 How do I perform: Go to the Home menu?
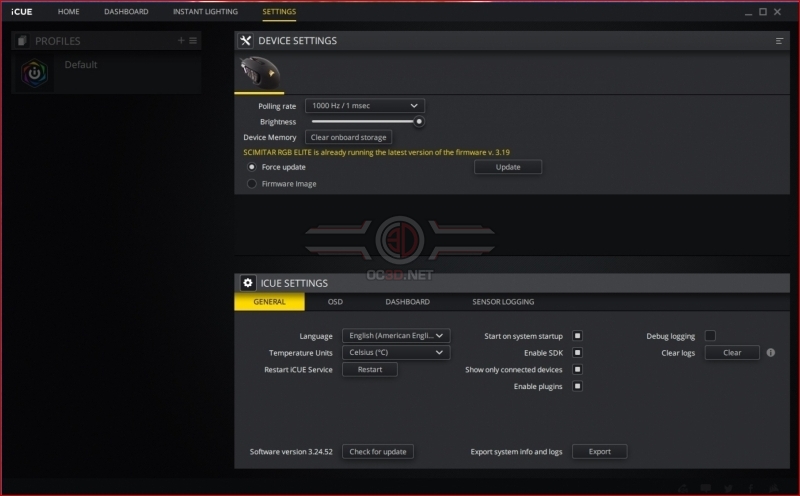pyautogui.click(x=68, y=11)
